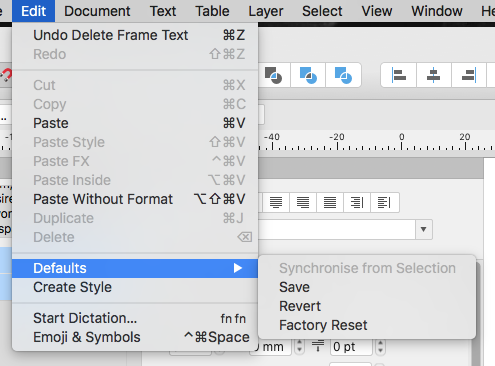Viewport: 495px width, 366px height.
Task: Open the Edit menu
Action: (33, 11)
